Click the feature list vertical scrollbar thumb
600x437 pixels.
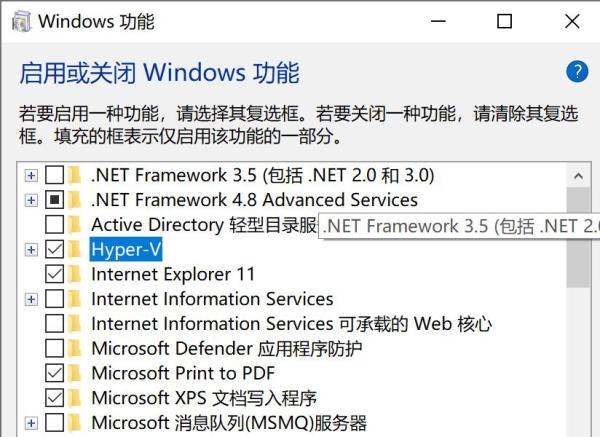(577, 245)
